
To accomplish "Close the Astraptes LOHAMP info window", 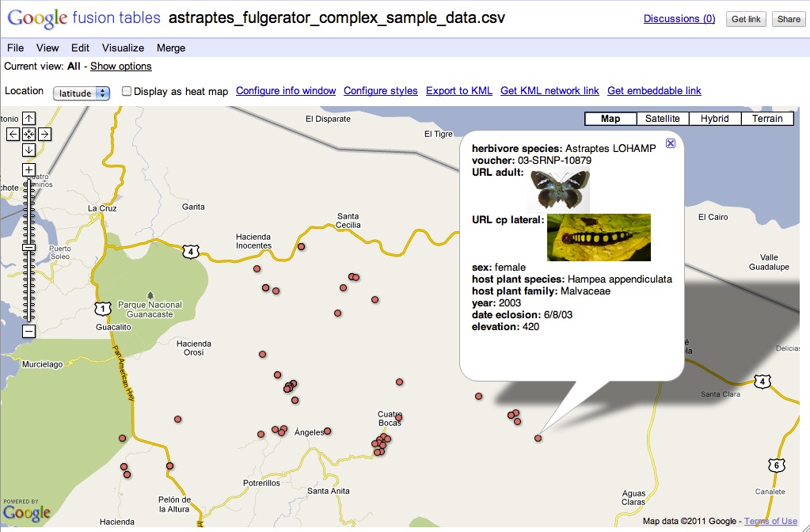I will coord(670,143).
